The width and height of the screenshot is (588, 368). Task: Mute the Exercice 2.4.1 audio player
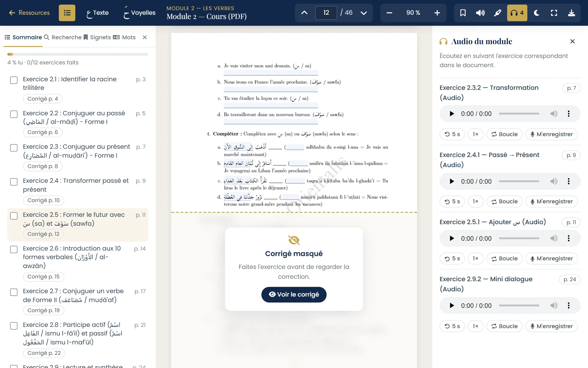554,182
